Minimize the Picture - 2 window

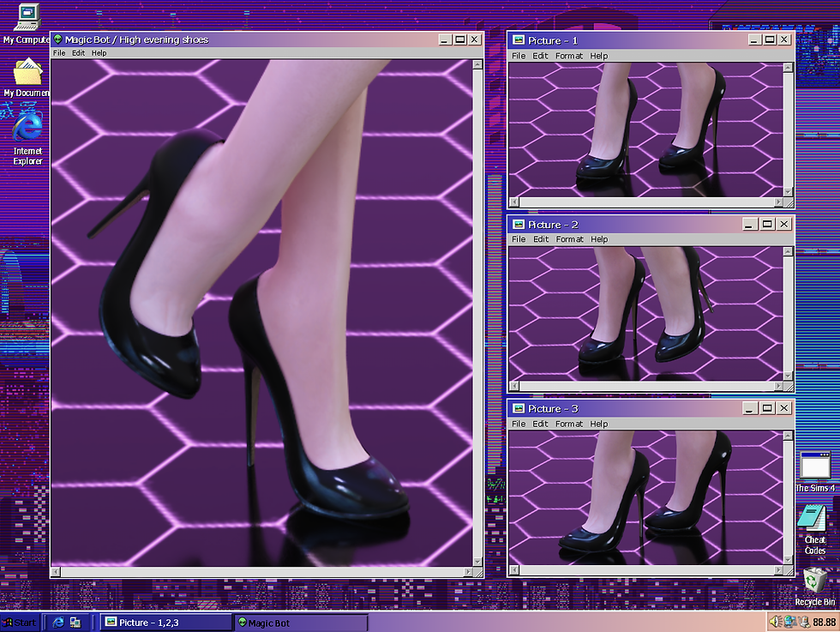click(749, 224)
